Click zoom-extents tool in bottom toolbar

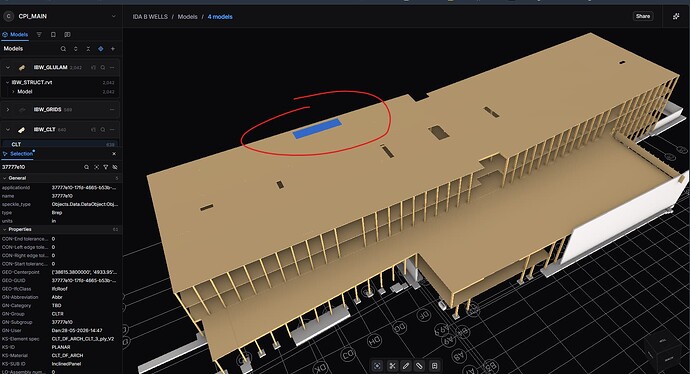click(x=377, y=366)
